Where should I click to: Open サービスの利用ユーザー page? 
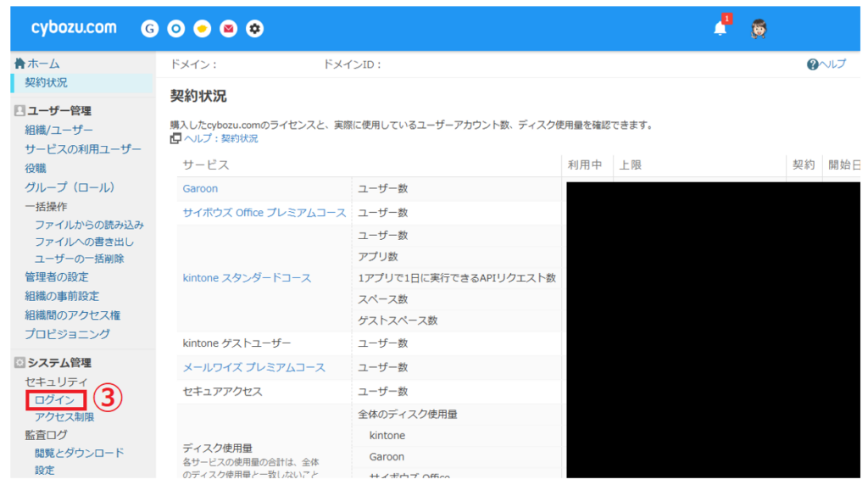point(83,149)
